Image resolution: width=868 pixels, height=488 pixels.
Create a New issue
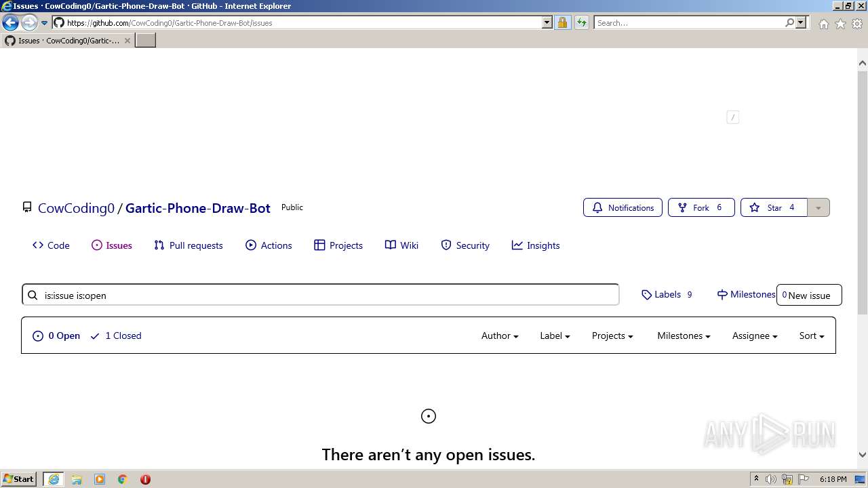[x=809, y=295]
